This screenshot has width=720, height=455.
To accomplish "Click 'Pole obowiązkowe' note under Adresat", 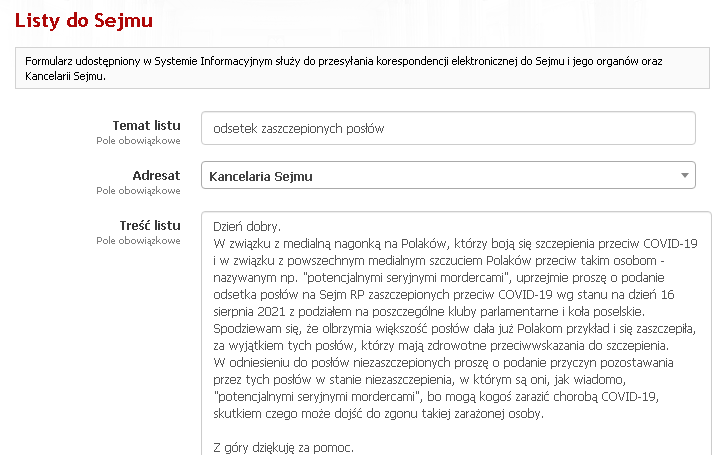I will pyautogui.click(x=138, y=190).
